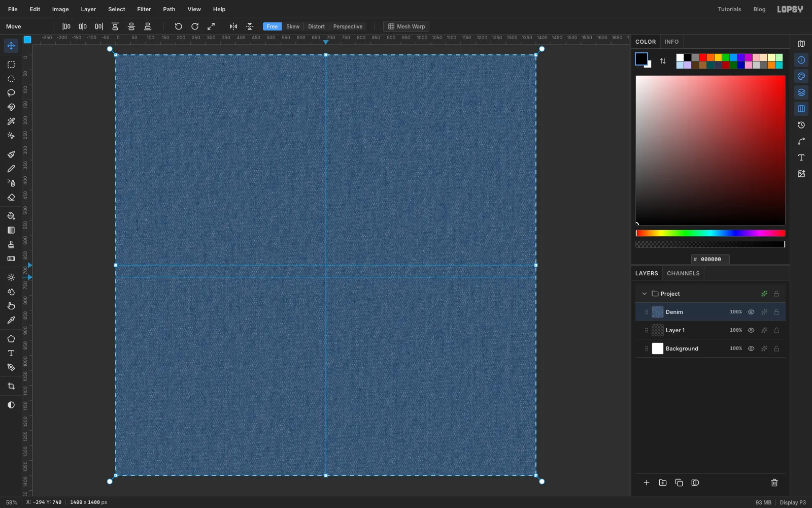Flip the layer horizontally
812x508 pixels.
pyautogui.click(x=233, y=26)
